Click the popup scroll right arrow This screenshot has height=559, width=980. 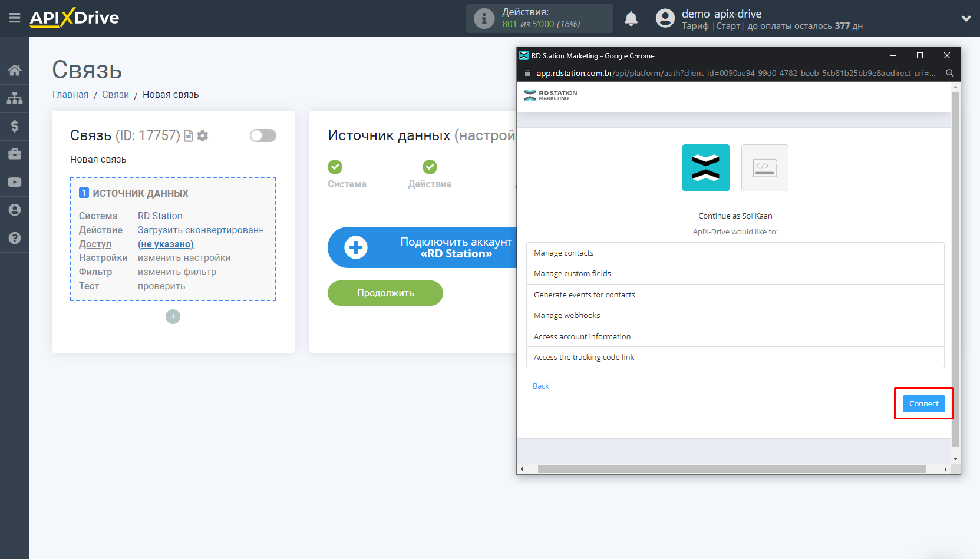click(x=945, y=469)
